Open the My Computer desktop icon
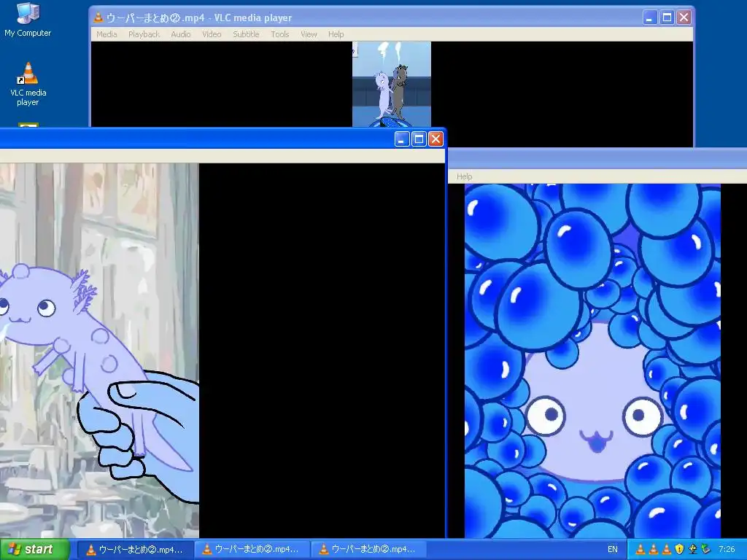Image resolution: width=747 pixels, height=560 pixels. (28, 20)
